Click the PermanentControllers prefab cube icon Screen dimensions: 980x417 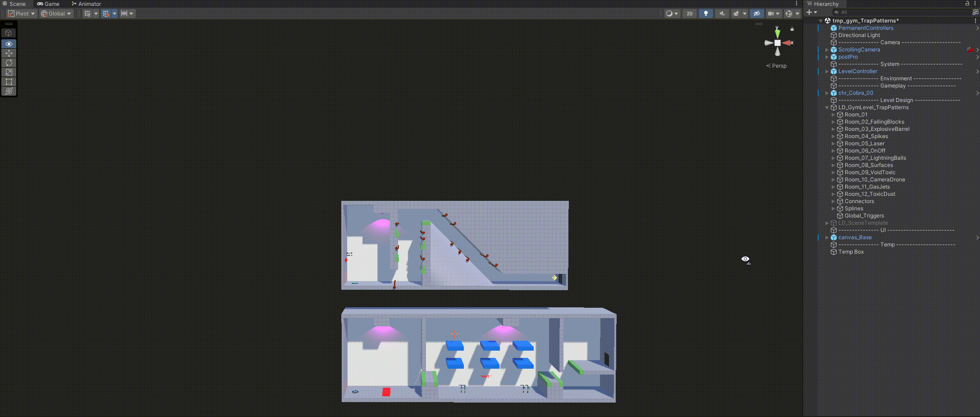834,28
